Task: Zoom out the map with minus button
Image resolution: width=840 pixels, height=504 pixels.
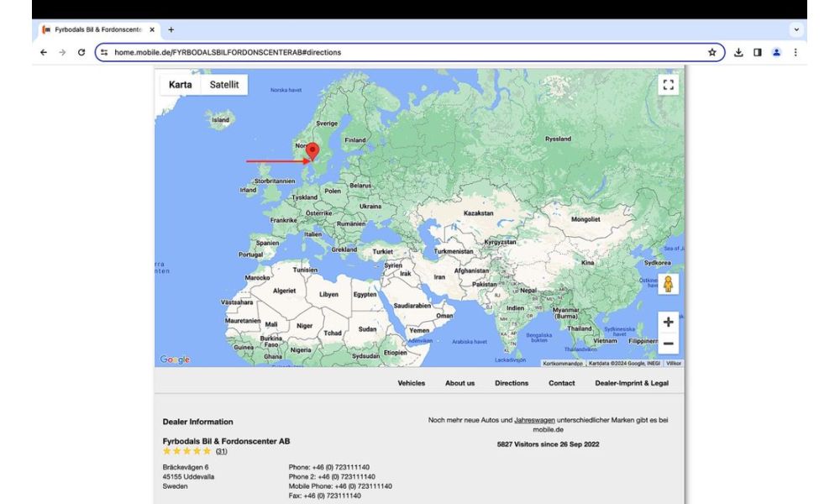Action: (668, 344)
